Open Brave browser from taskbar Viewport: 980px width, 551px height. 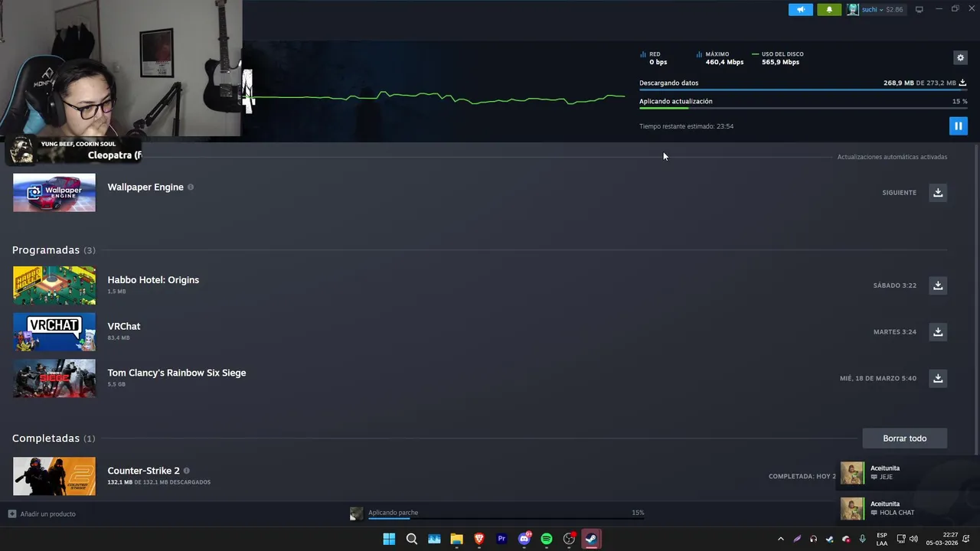pyautogui.click(x=479, y=539)
